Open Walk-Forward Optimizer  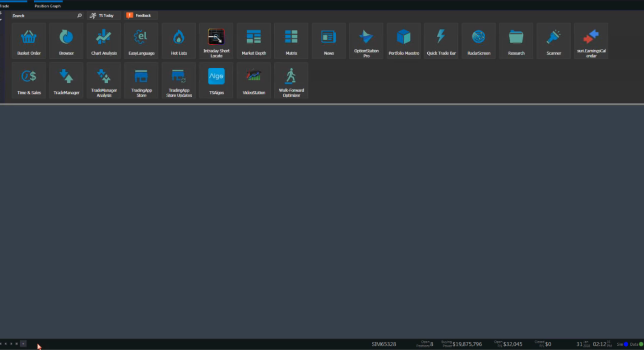[291, 81]
